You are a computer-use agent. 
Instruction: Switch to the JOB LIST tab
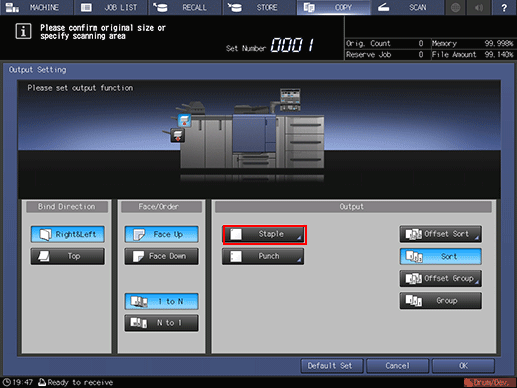[110, 7]
